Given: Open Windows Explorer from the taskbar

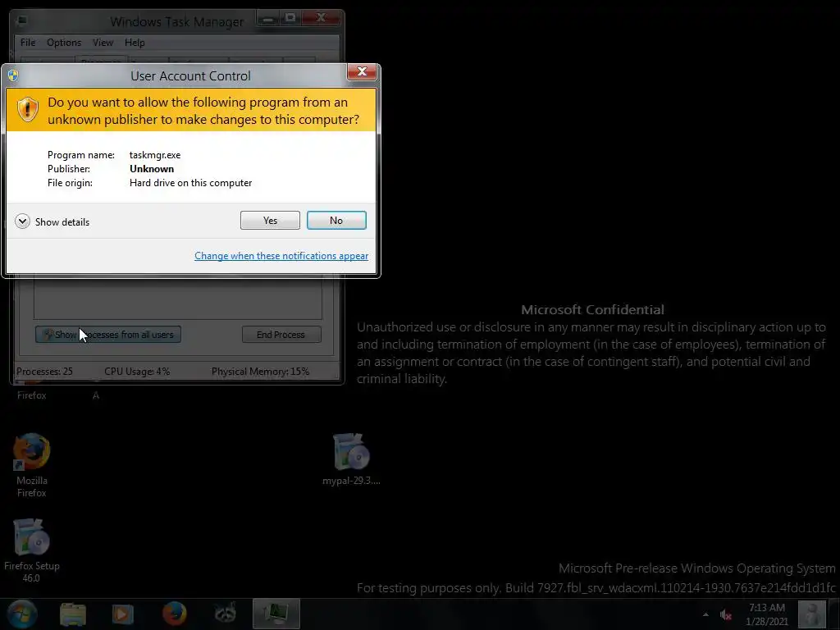Looking at the screenshot, I should 73,614.
